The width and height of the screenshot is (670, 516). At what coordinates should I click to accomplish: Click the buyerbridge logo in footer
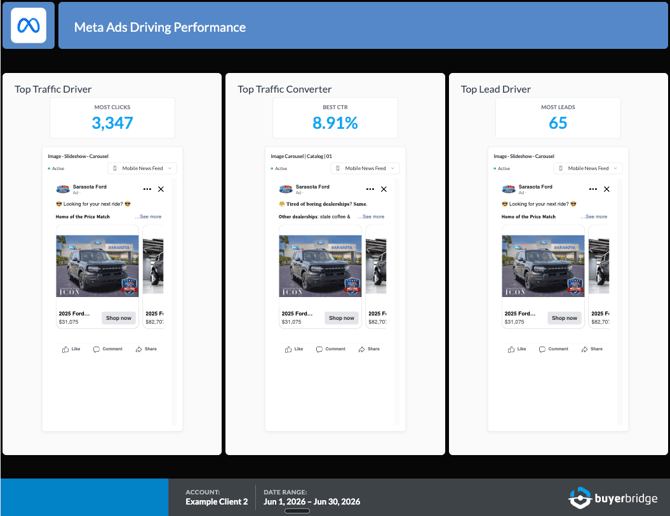[613, 498]
